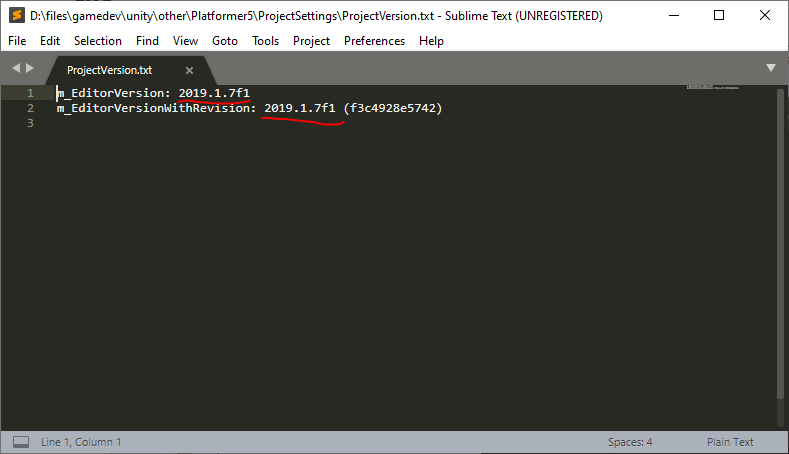This screenshot has width=789, height=454.
Task: Click the Sublime Text app icon
Action: pos(17,15)
